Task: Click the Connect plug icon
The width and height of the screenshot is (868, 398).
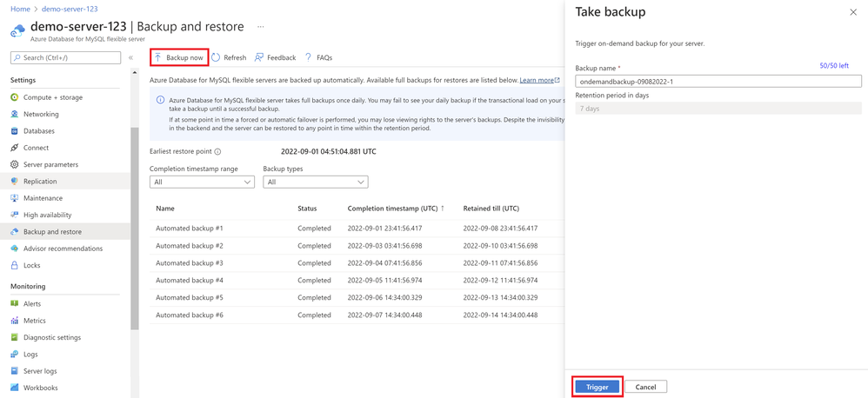Action: coord(15,148)
